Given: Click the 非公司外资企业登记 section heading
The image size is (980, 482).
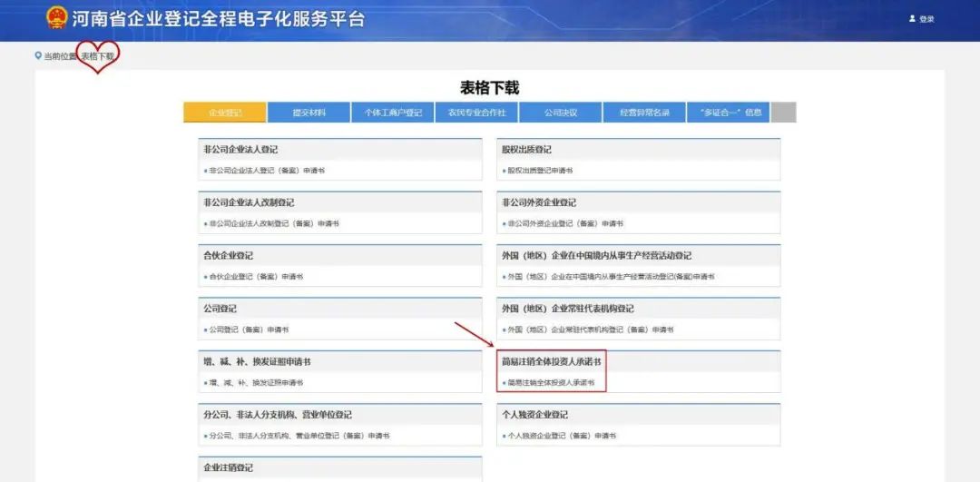Looking at the screenshot, I should click(x=539, y=203).
